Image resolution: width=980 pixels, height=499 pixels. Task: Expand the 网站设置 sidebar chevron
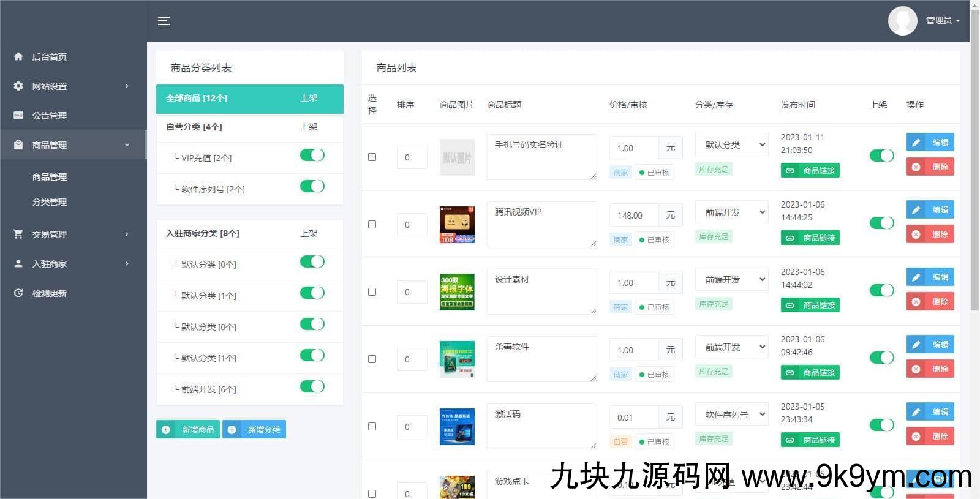127,86
